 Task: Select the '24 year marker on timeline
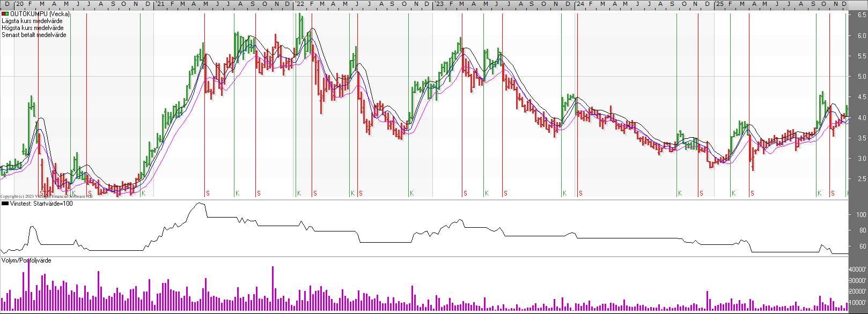click(580, 4)
